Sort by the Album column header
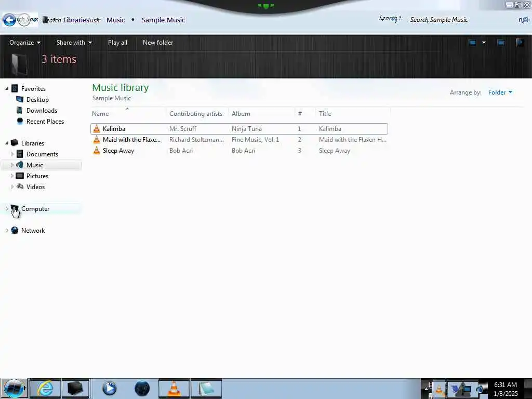The height and width of the screenshot is (399, 532). tap(262, 114)
